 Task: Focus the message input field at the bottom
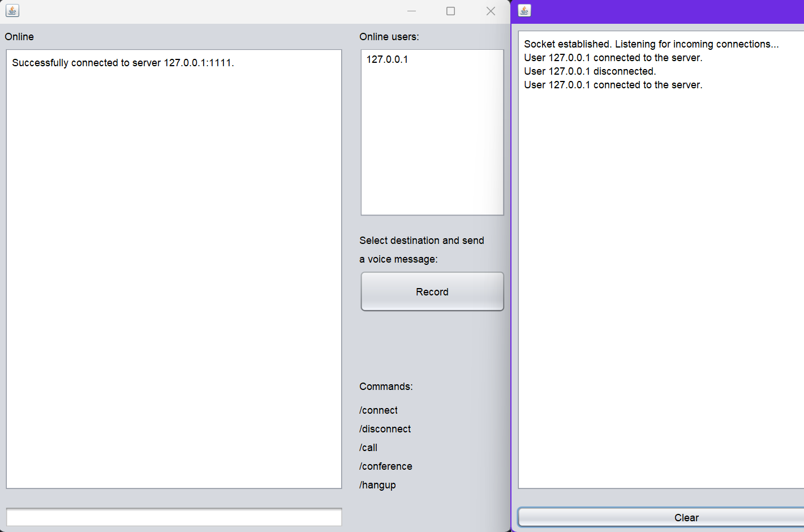[x=174, y=517]
